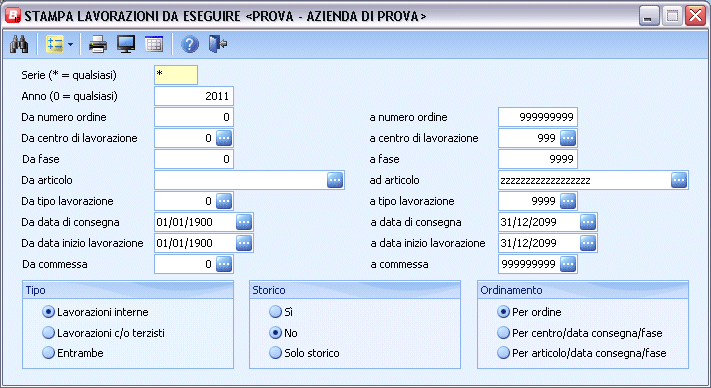This screenshot has width=711, height=388.
Task: Click the grid table export icon
Action: (154, 44)
